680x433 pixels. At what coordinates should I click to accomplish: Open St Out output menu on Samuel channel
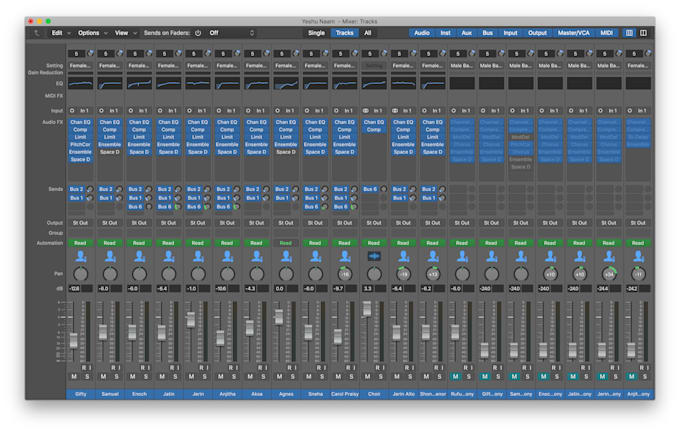[x=110, y=223]
